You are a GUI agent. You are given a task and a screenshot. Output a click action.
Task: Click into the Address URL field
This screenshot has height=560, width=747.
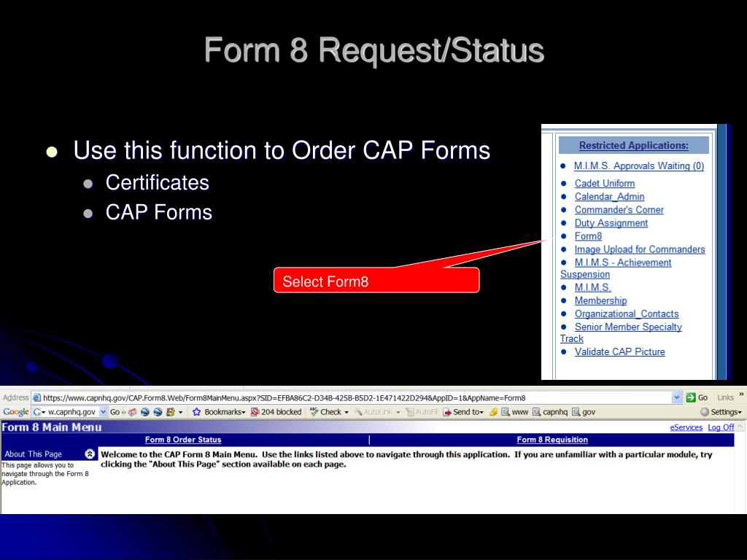tap(356, 397)
